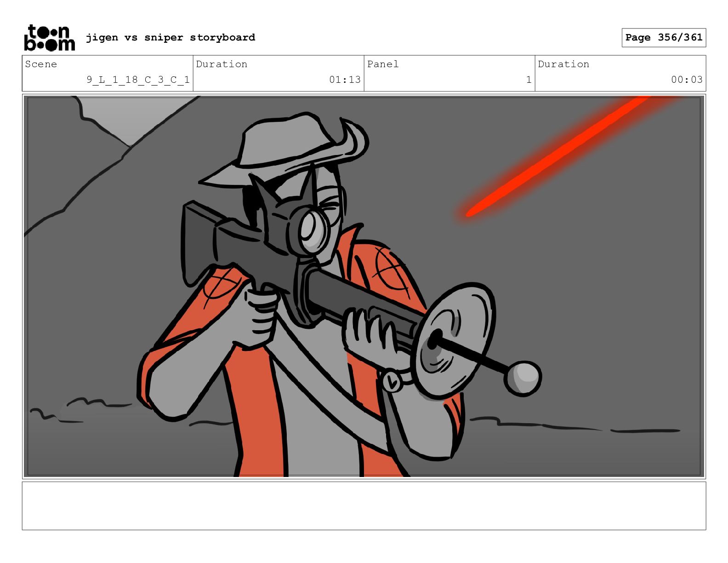
Task: Select the title 'jigen vs sniper storyboard'
Action: pos(171,37)
